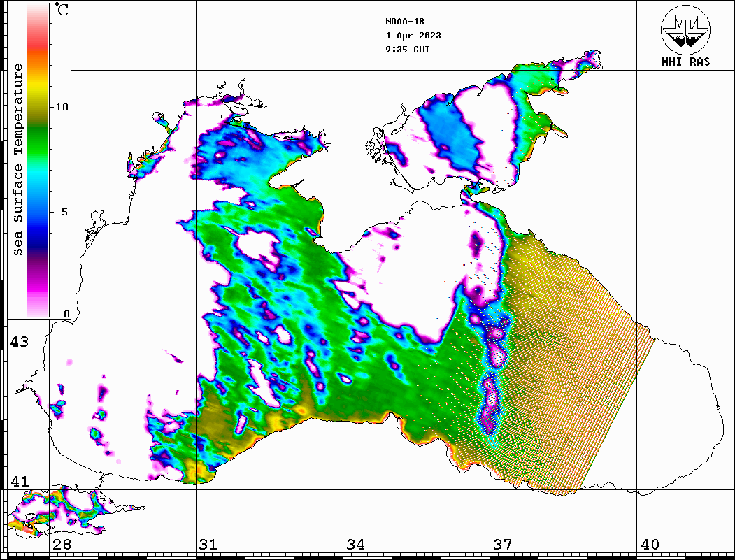The image size is (735, 560).
Task: Click the °C unit symbol above the color scale
Action: point(62,11)
